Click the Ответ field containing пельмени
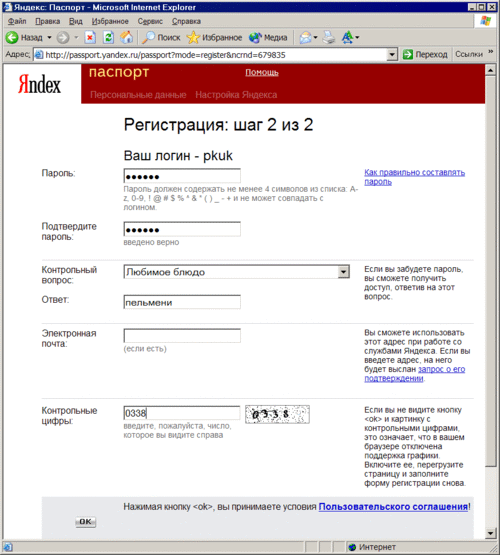The height and width of the screenshot is (555, 500). pyautogui.click(x=182, y=302)
